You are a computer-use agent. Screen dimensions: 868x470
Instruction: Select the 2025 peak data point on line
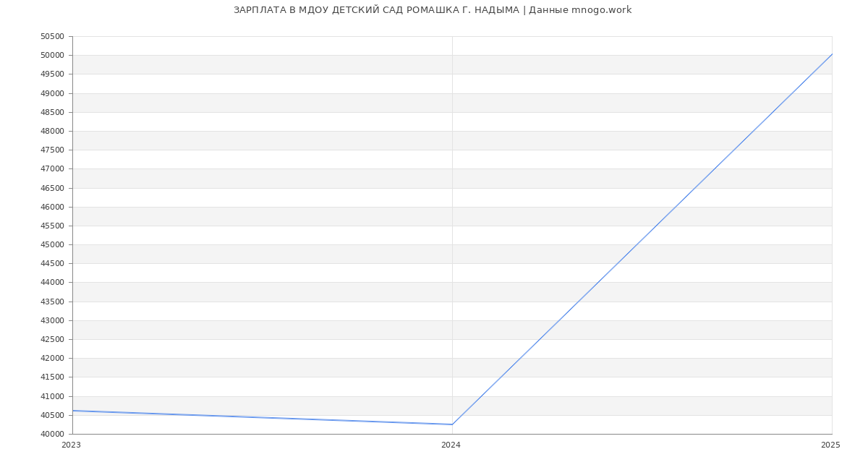point(831,54)
